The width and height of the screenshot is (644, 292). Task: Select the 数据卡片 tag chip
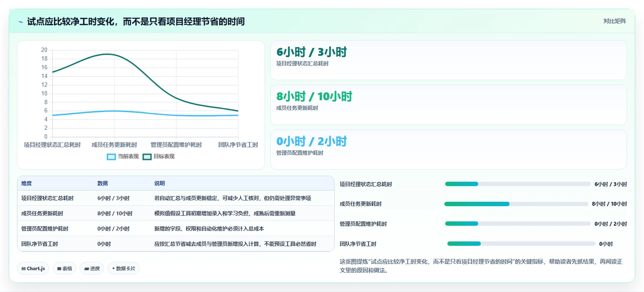124,268
